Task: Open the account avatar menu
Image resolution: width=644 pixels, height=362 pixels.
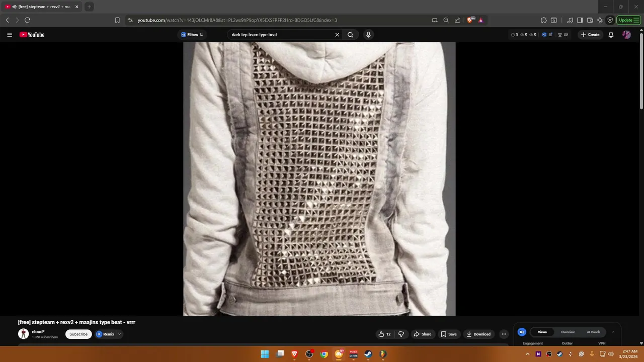Action: 626,35
